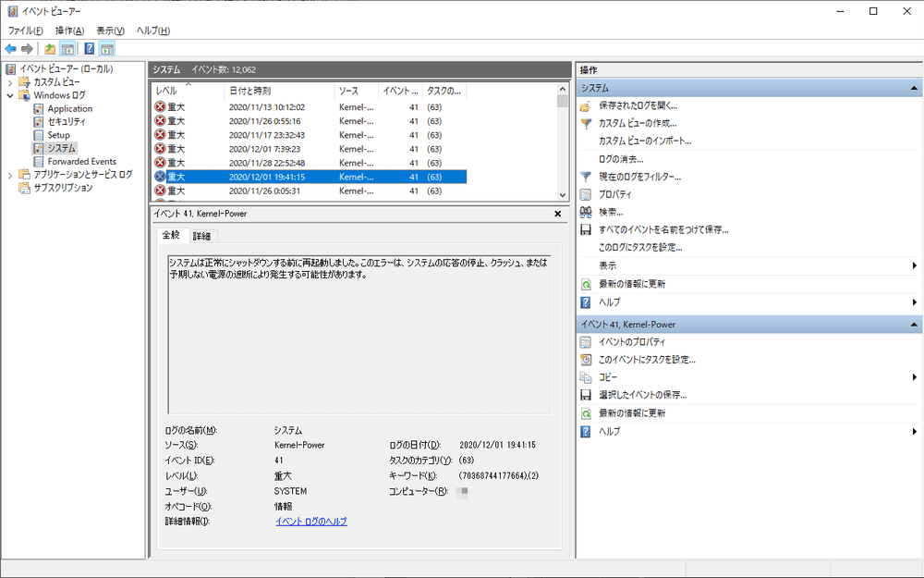Click the Back arrow toolbar icon
Viewport: 924px width, 578px height.
[x=10, y=49]
